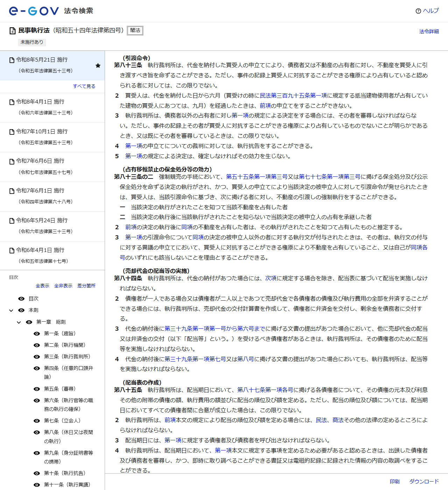Follow the 商法 link in 第八十五条

tap(338, 420)
